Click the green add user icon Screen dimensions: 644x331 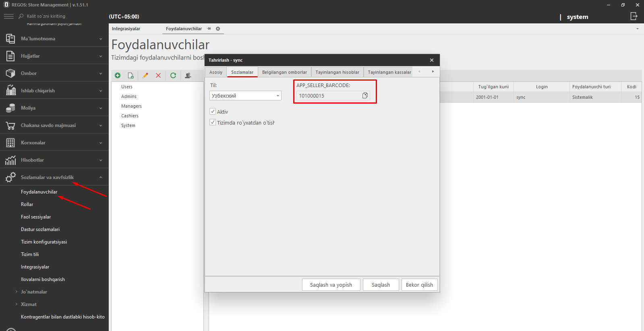coord(118,75)
